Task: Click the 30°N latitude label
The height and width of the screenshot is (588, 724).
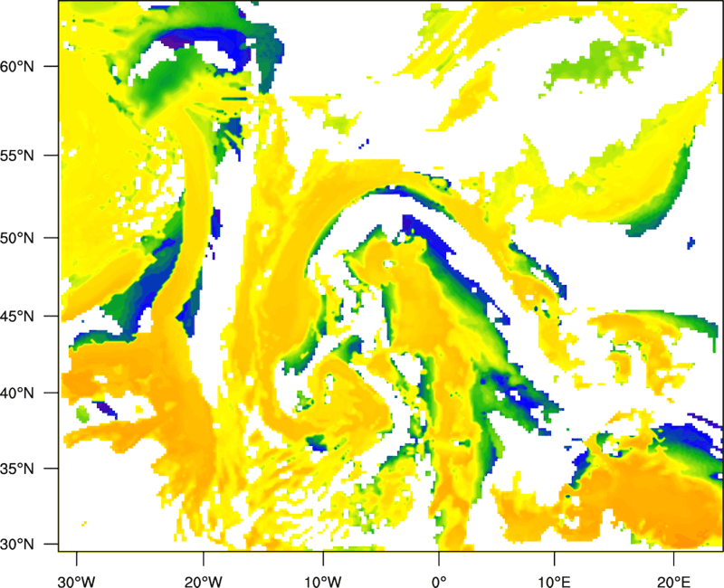Action: pyautogui.click(x=17, y=545)
